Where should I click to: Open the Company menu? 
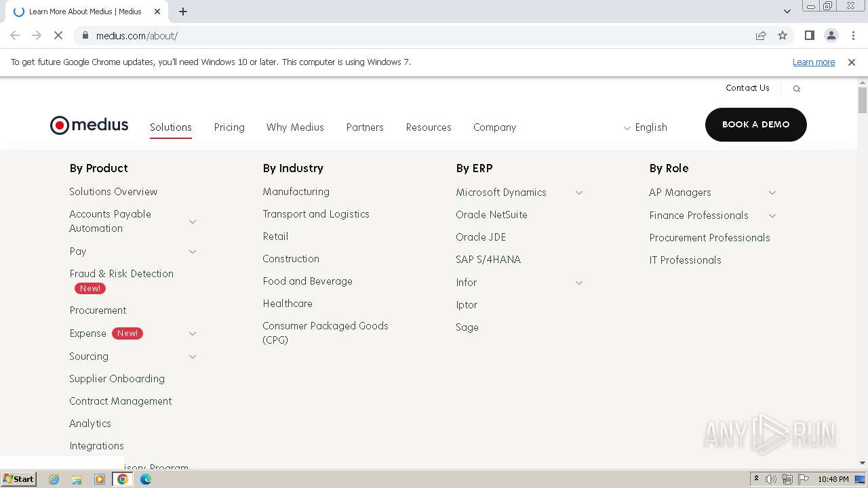tap(494, 127)
